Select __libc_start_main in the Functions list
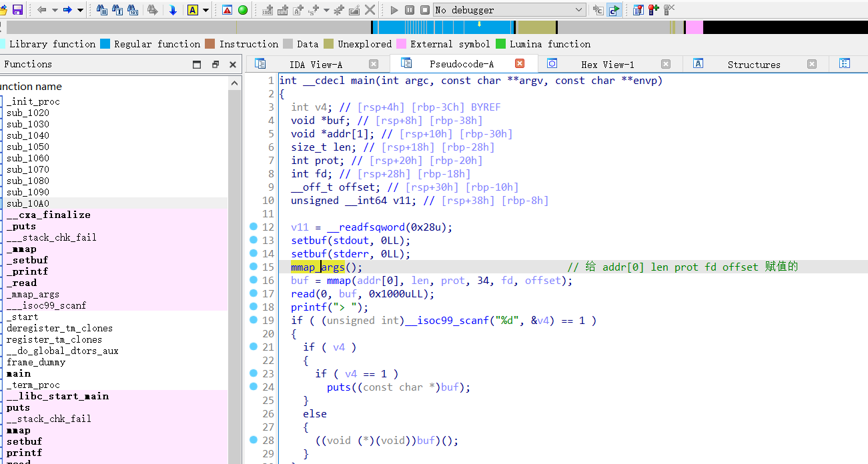 click(x=57, y=396)
